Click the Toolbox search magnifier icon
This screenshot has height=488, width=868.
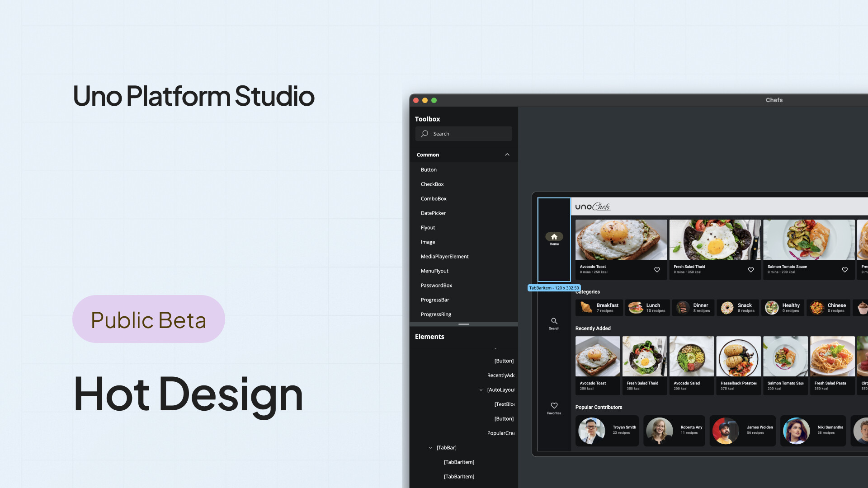(x=425, y=134)
